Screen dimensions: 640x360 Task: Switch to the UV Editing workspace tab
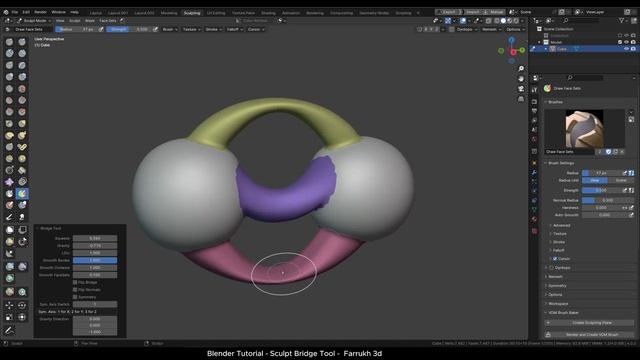click(216, 13)
